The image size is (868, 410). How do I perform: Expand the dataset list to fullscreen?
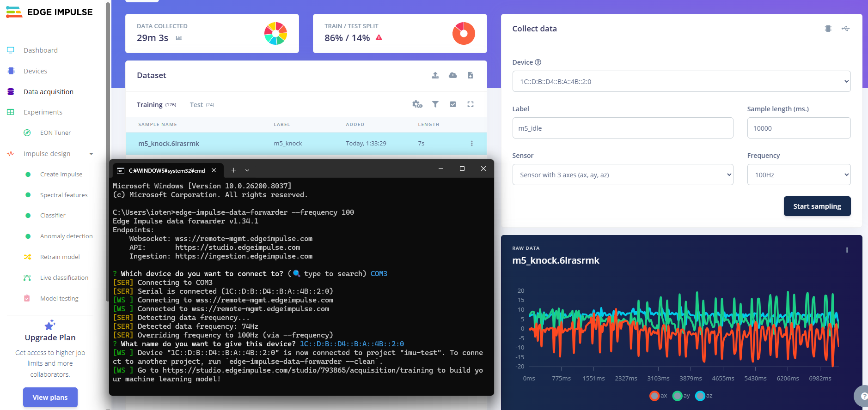(470, 104)
